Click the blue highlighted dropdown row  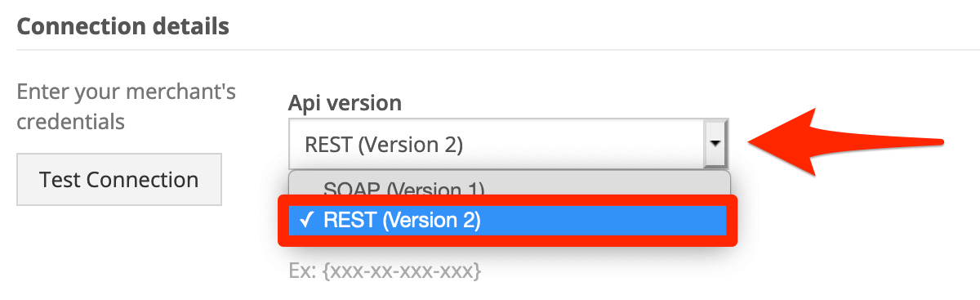508,220
